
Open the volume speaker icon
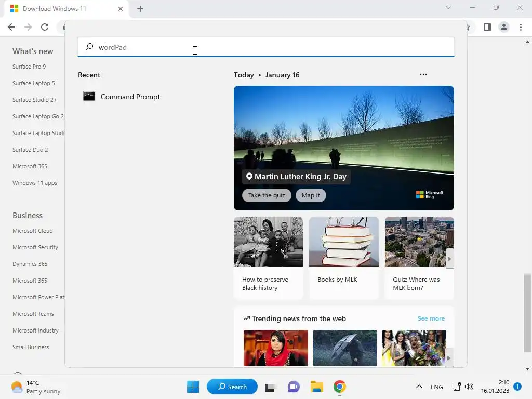469,387
